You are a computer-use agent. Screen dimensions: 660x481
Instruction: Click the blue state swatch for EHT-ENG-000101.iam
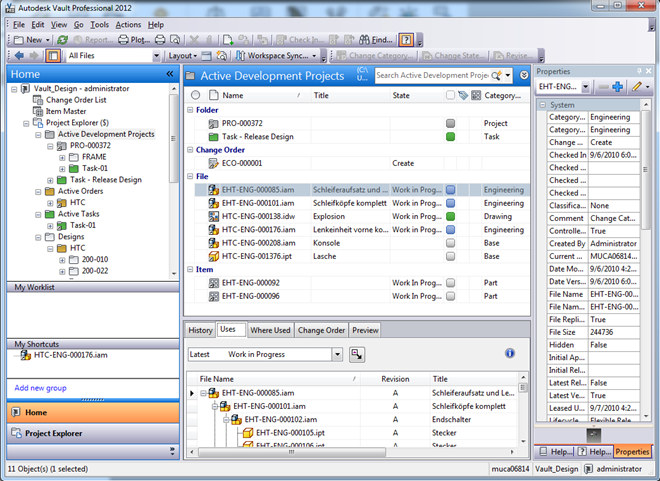(451, 203)
